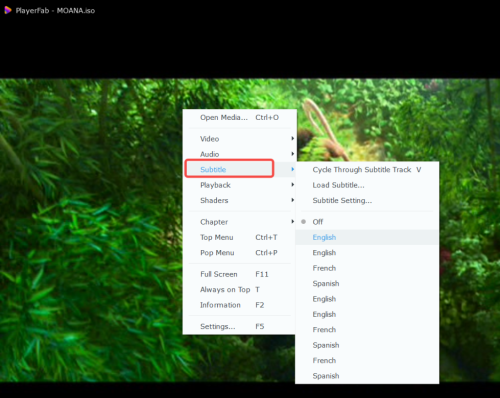Toggle Always on Top option

click(x=239, y=289)
